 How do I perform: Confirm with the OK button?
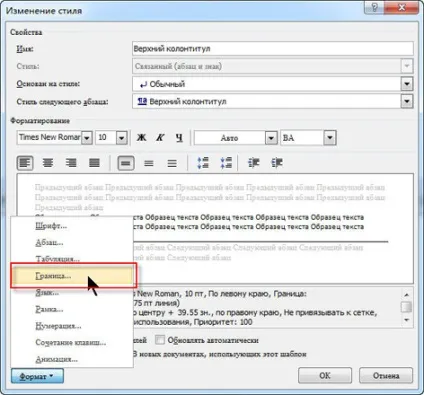(325, 376)
